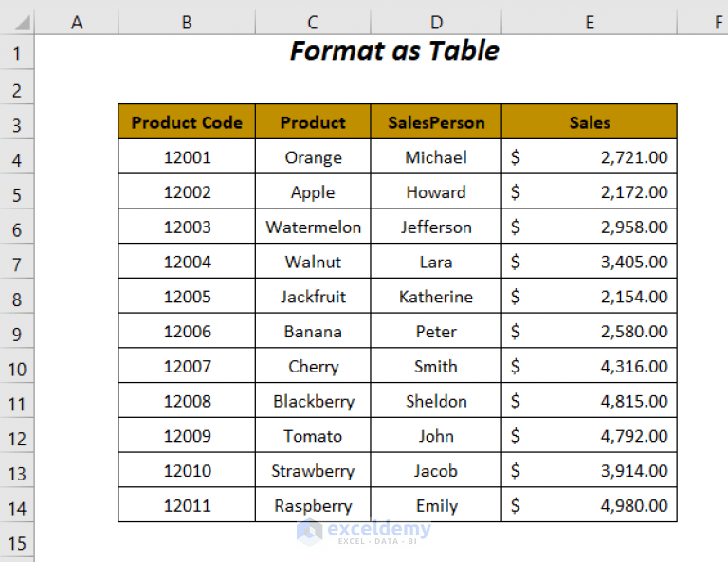Click the cell containing Raspberry
The height and width of the screenshot is (562, 728).
pyautogui.click(x=313, y=505)
